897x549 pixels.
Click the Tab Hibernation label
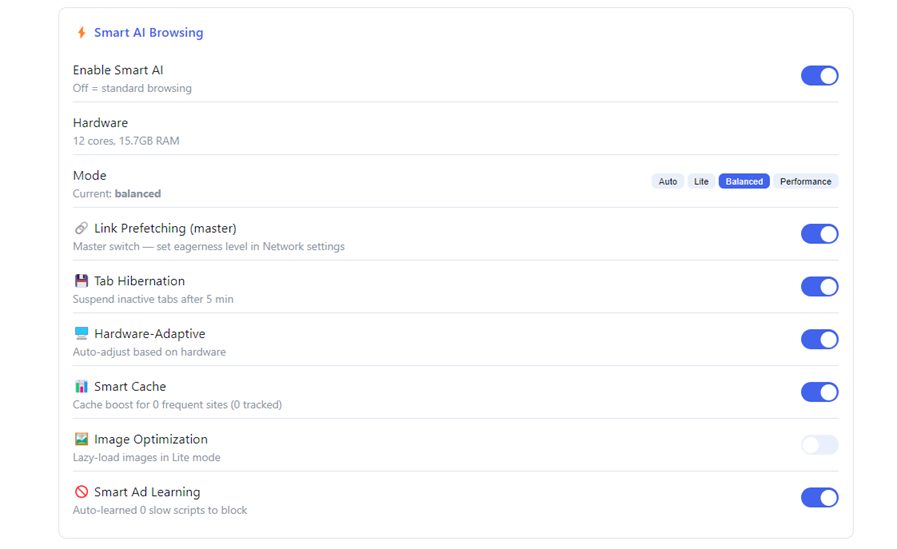tap(140, 281)
